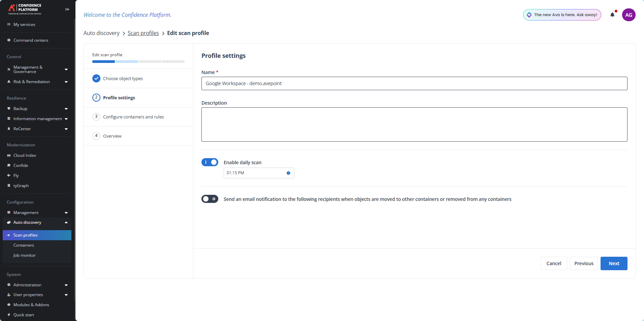
Task: Click the completed Choose object types checkmark
Action: click(x=96, y=78)
